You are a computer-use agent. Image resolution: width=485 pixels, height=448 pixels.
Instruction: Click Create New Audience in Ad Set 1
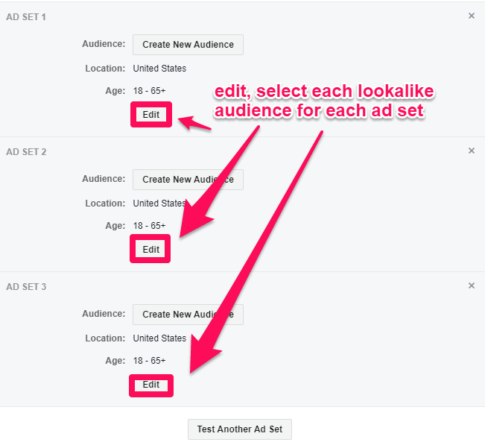coord(188,45)
